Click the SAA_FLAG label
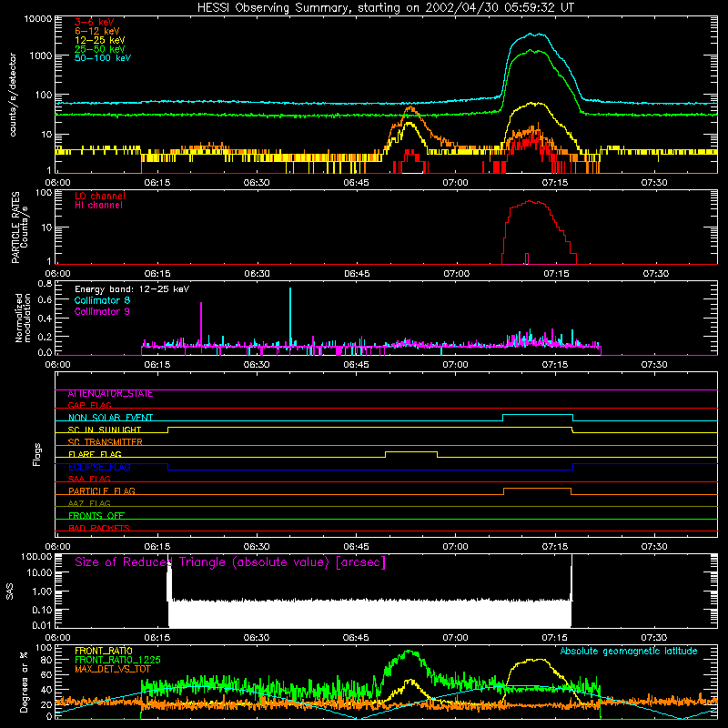Screen dimensions: 728x728 tap(89, 479)
